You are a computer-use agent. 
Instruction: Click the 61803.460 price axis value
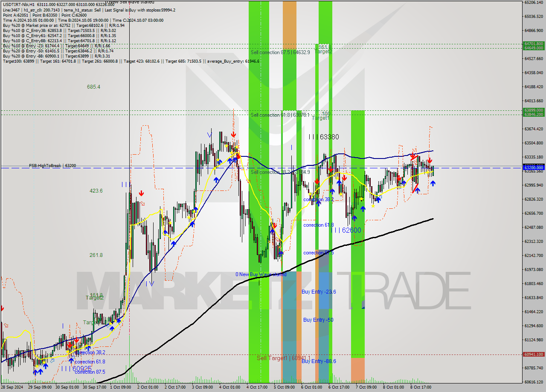[534, 283]
